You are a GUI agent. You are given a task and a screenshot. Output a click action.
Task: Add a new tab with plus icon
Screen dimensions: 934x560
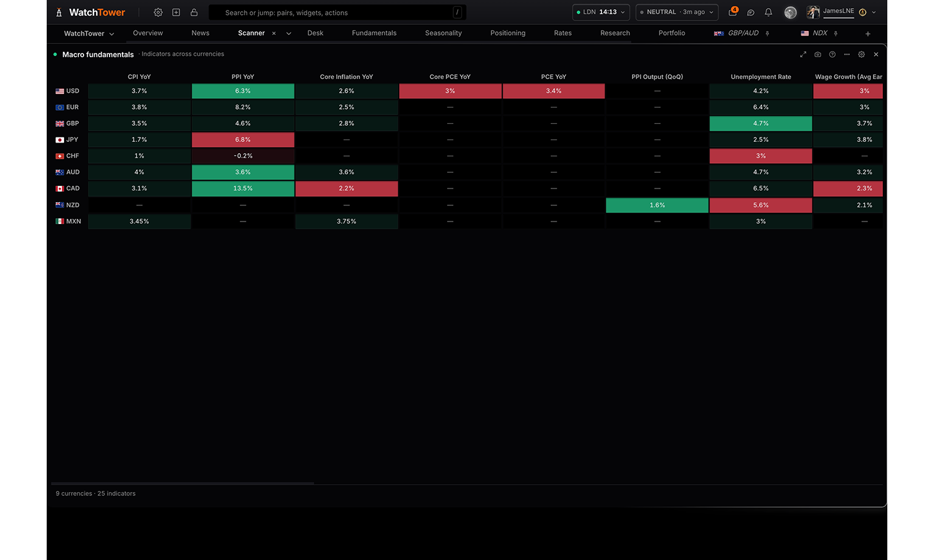click(868, 34)
